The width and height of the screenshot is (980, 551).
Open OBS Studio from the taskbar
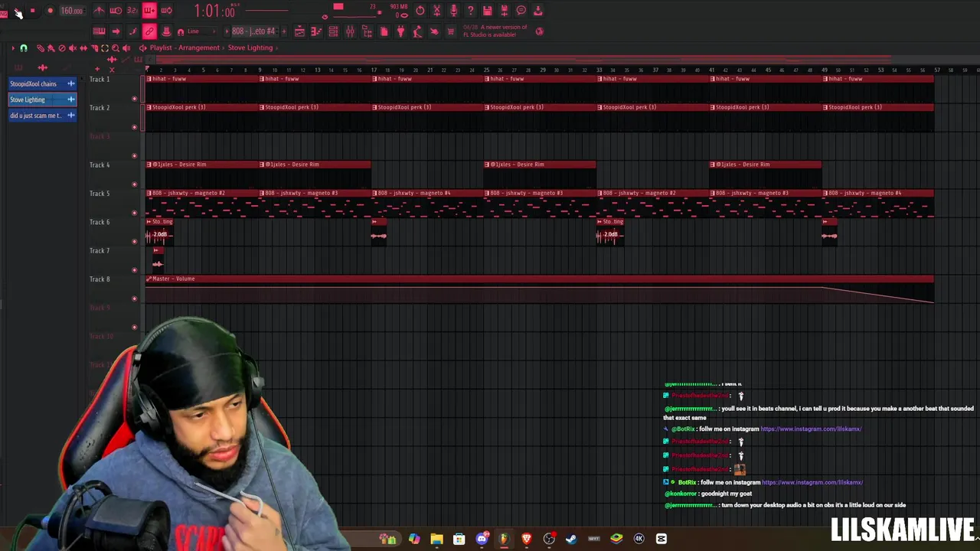(549, 539)
